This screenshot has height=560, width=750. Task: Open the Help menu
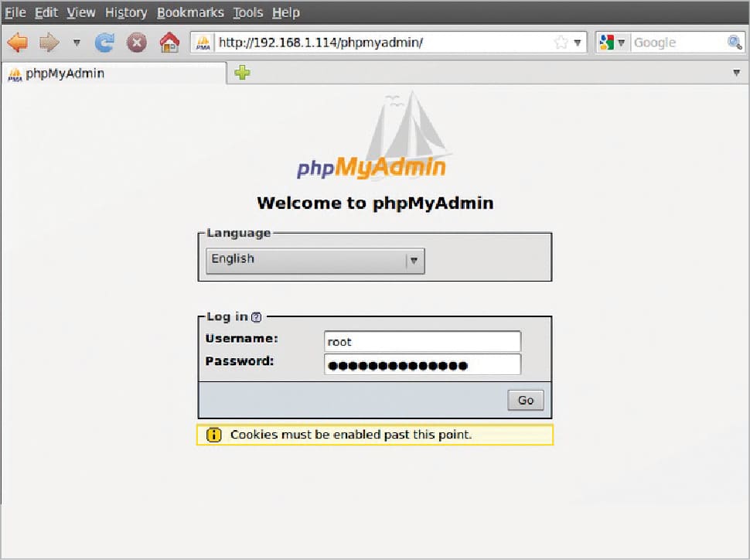click(286, 12)
